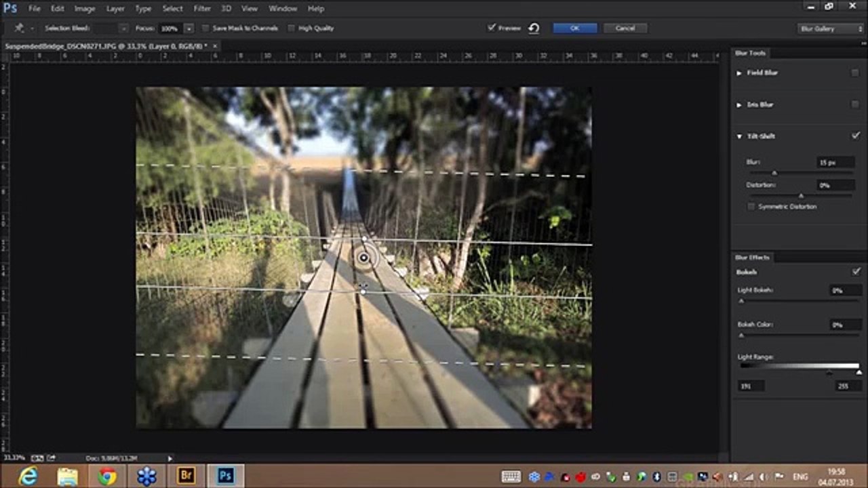868x488 pixels.
Task: Open the tool preset picker arrow
Action: coord(31,28)
